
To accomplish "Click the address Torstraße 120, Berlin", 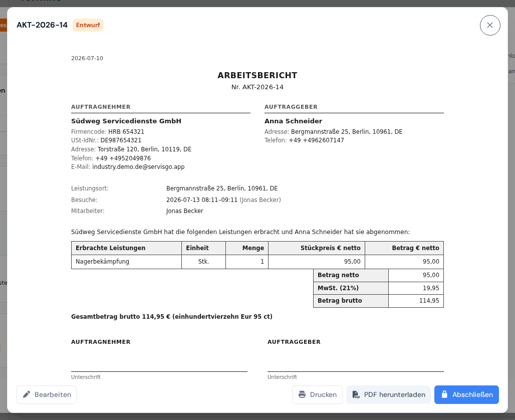I will click(x=144, y=149).
